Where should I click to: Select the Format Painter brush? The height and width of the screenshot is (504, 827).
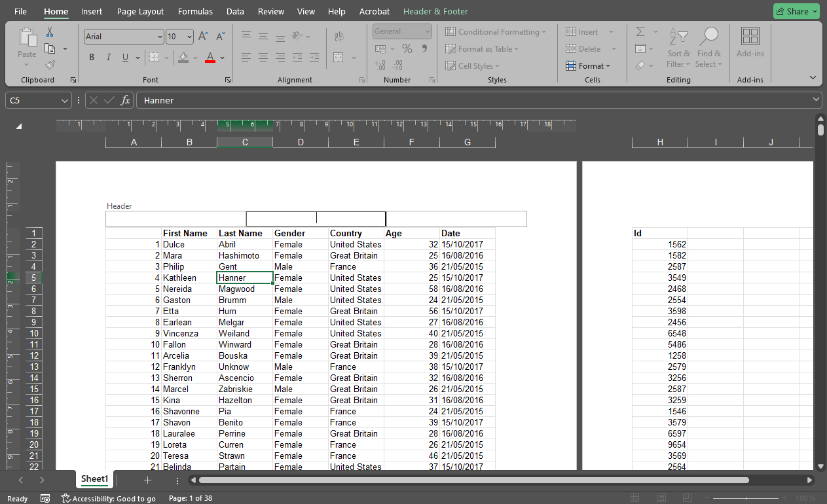[x=50, y=65]
